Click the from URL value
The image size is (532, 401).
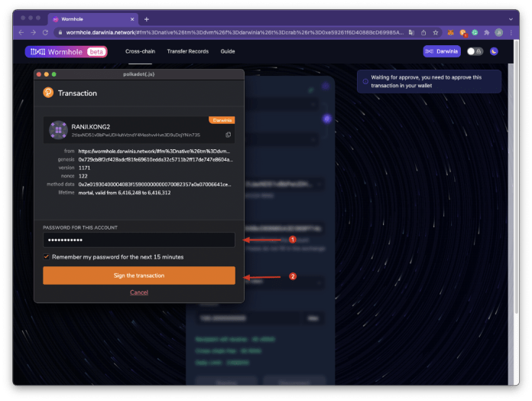[154, 151]
